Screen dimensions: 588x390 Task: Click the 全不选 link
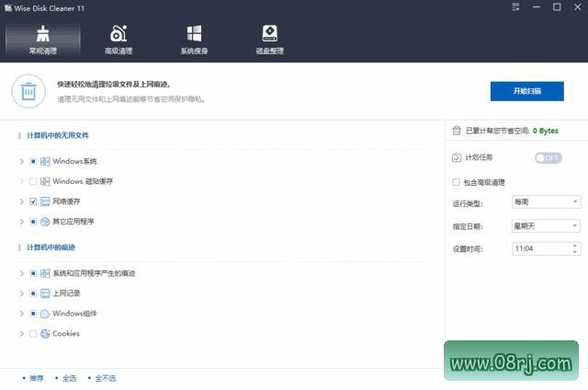click(x=106, y=378)
